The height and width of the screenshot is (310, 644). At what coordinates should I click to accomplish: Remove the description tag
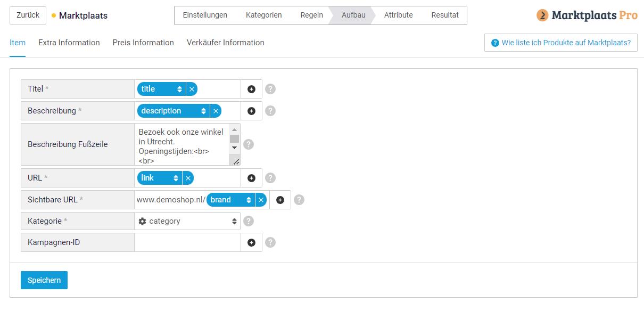pos(216,111)
